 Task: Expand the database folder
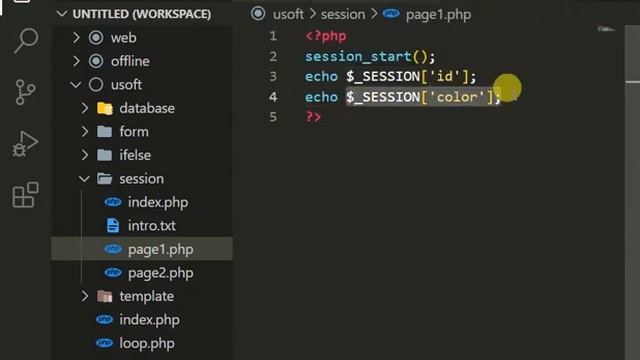(84, 108)
